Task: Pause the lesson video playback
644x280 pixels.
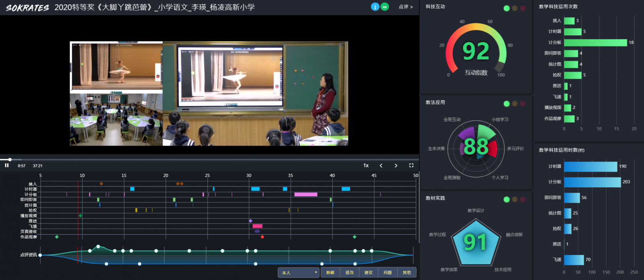Action: pos(7,165)
